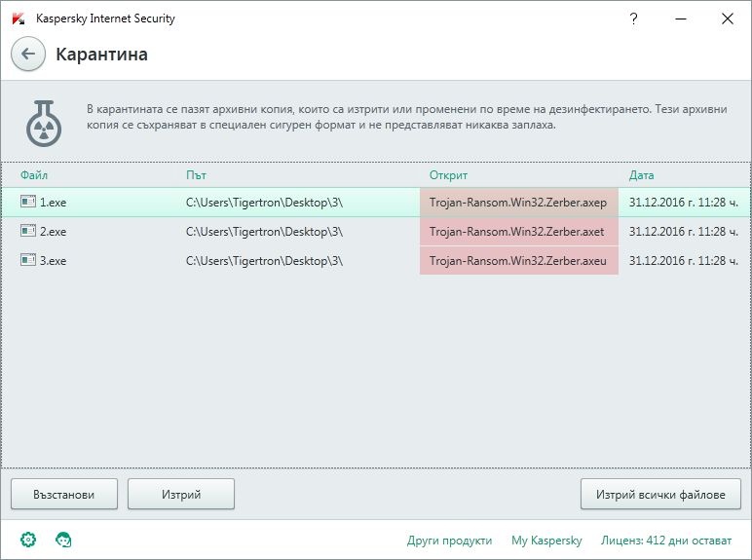Open help with the question mark
The width and height of the screenshot is (752, 560).
(633, 19)
